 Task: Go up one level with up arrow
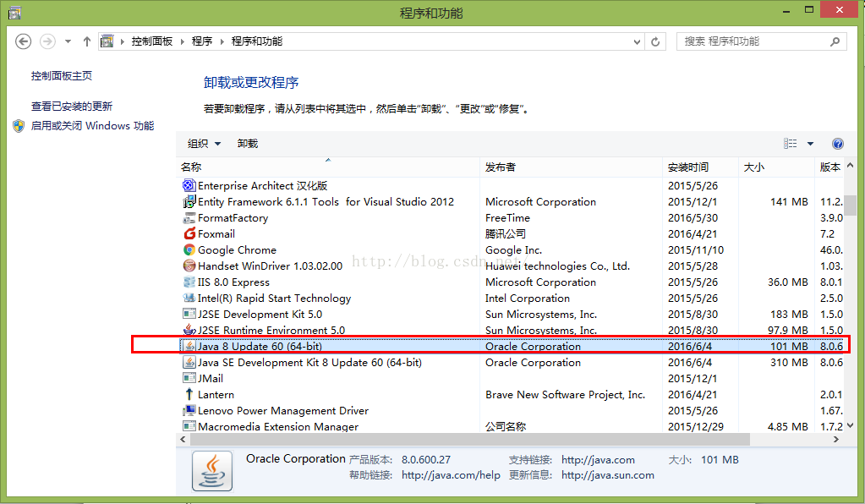pyautogui.click(x=86, y=41)
